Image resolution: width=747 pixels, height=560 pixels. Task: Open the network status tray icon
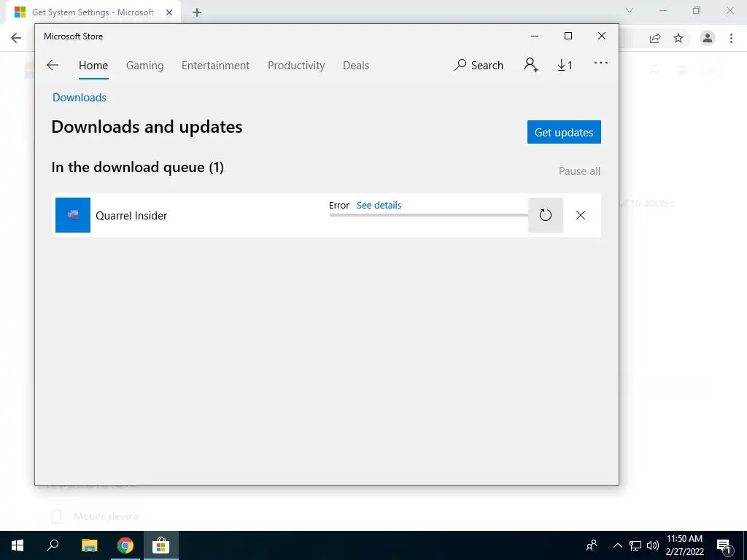(x=635, y=545)
